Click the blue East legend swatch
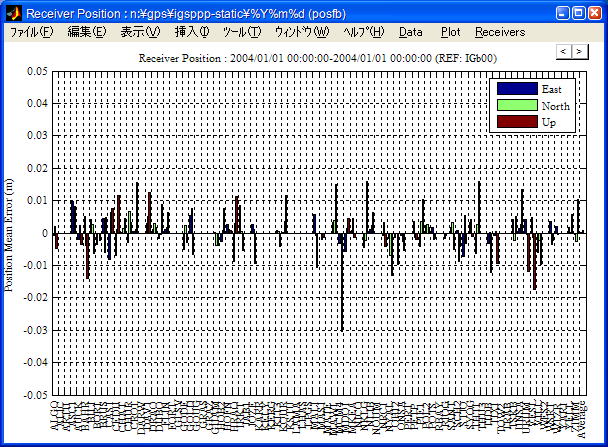 [x=517, y=89]
